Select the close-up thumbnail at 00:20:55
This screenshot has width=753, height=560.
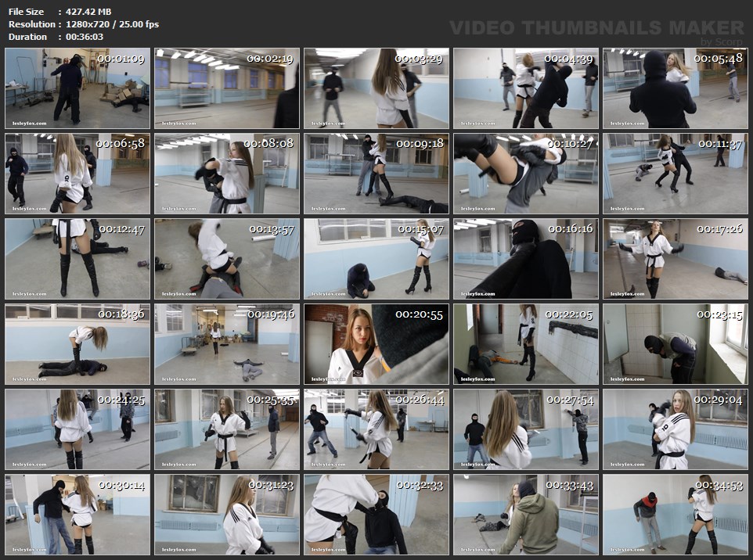click(x=376, y=344)
